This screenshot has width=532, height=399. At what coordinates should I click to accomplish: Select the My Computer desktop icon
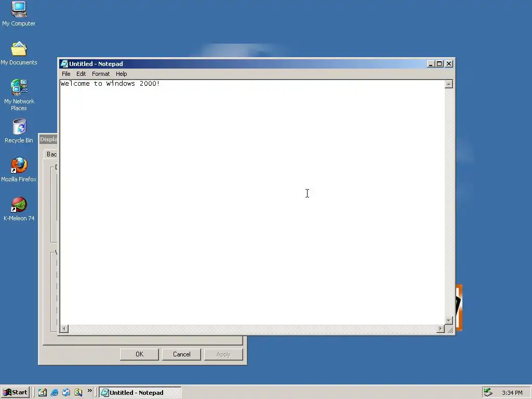[x=19, y=14]
